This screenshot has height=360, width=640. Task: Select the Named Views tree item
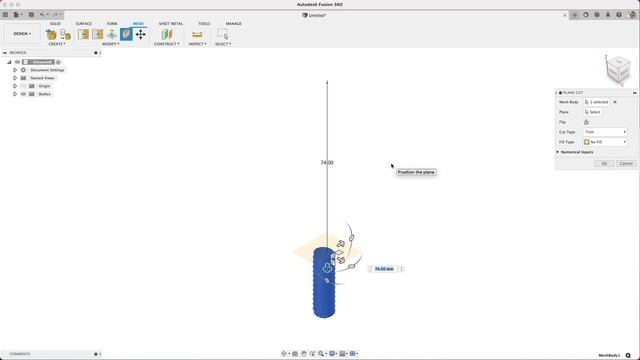point(42,78)
